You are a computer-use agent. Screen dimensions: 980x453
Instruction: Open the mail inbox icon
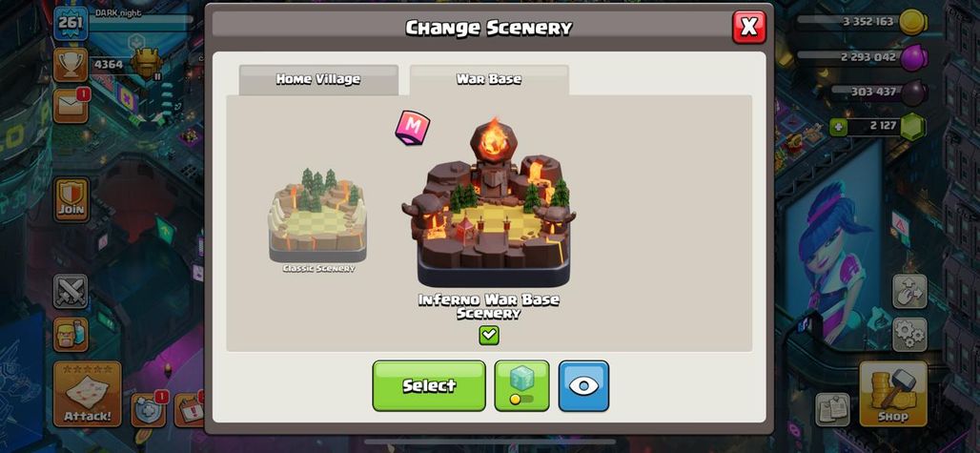(70, 106)
